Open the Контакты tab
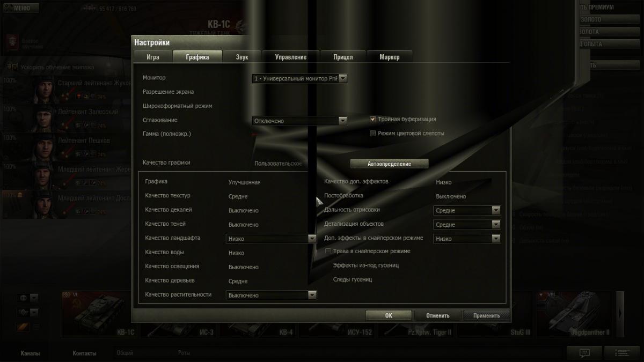Screen dimensions: 644x362 coord(85,353)
